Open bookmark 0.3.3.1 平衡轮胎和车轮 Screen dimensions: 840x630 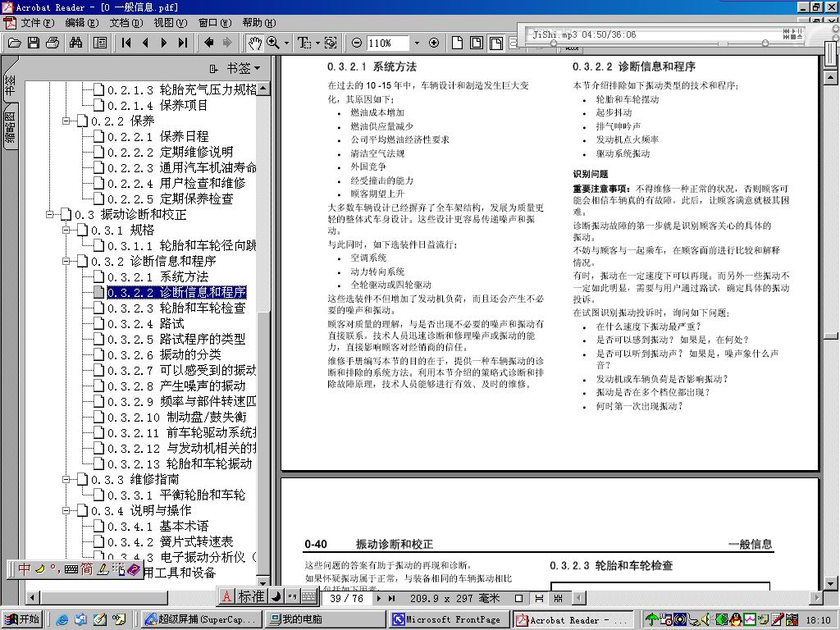click(x=176, y=495)
